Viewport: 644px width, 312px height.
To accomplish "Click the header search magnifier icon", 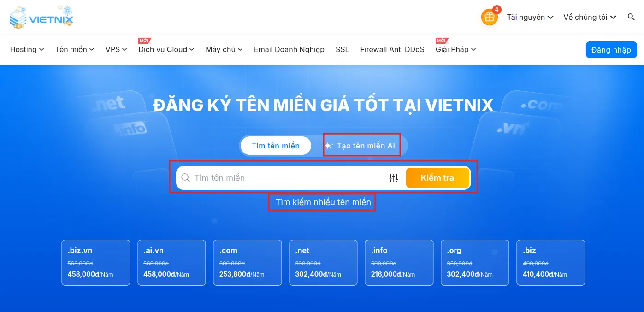I will pos(631,17).
